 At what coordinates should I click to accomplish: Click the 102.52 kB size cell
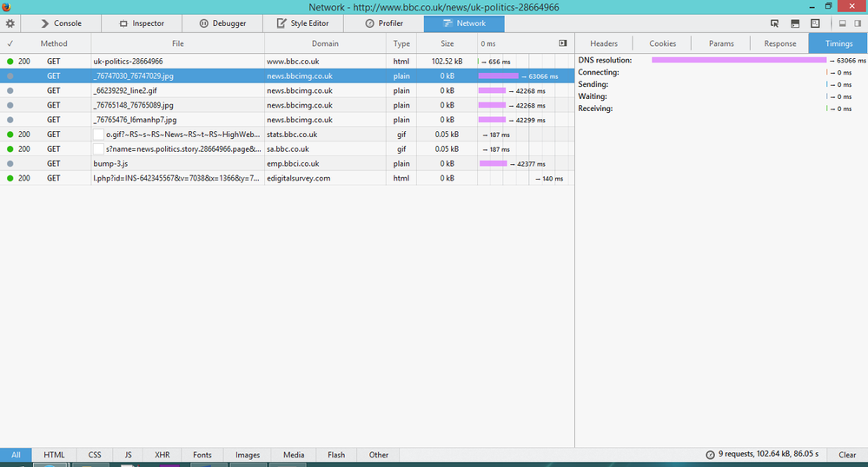[x=447, y=62]
